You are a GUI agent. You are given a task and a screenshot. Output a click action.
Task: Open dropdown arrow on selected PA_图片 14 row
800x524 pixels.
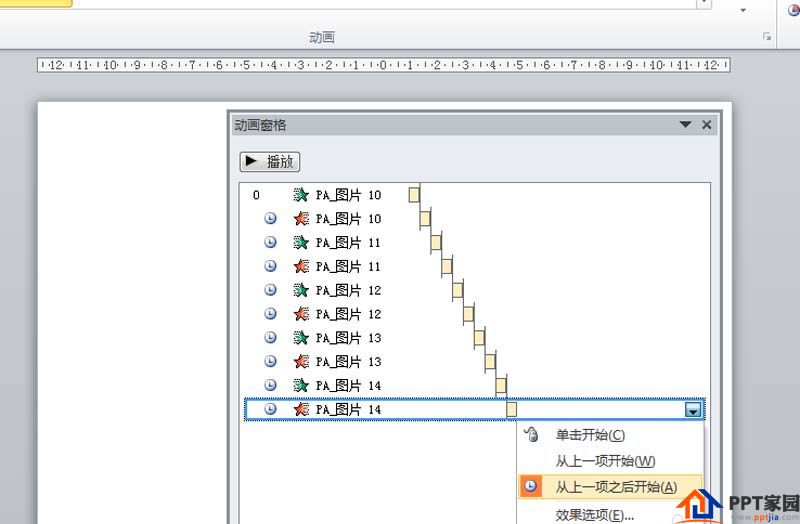tap(693, 410)
